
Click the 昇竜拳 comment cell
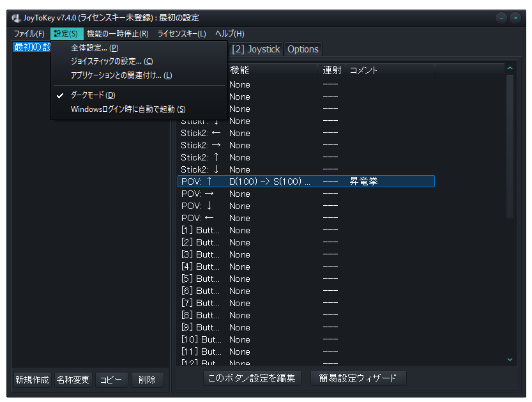coord(364,182)
